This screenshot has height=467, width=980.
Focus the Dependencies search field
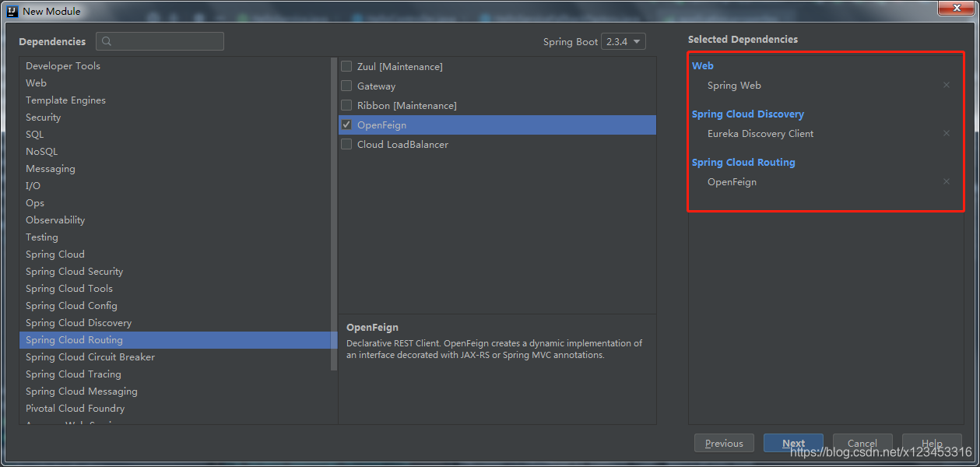pyautogui.click(x=160, y=42)
